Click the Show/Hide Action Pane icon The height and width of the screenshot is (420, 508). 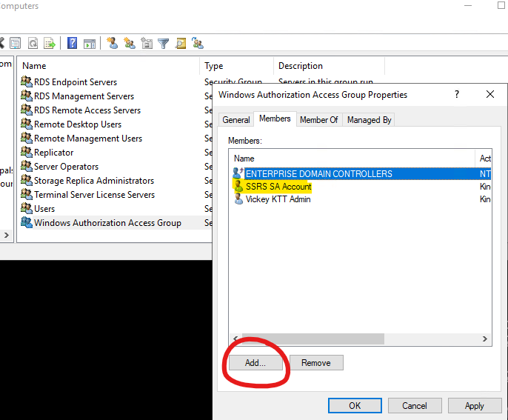tap(90, 44)
